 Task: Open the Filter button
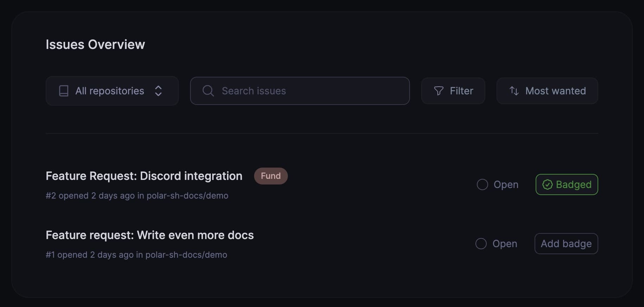pyautogui.click(x=453, y=91)
